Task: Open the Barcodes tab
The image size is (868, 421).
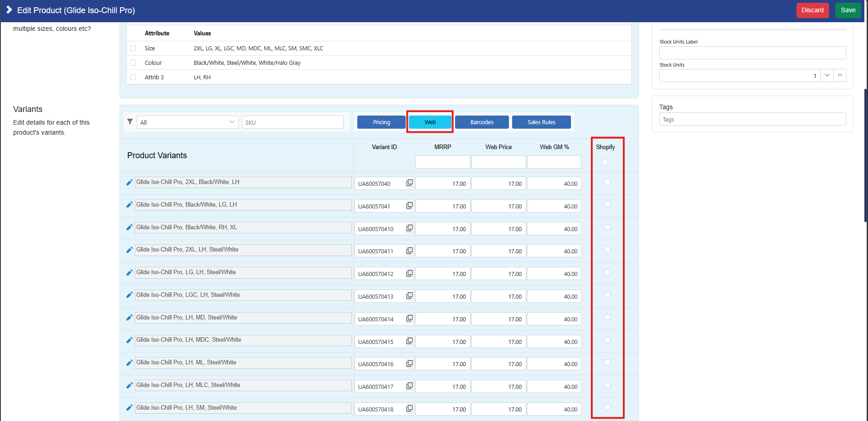Action: (482, 122)
